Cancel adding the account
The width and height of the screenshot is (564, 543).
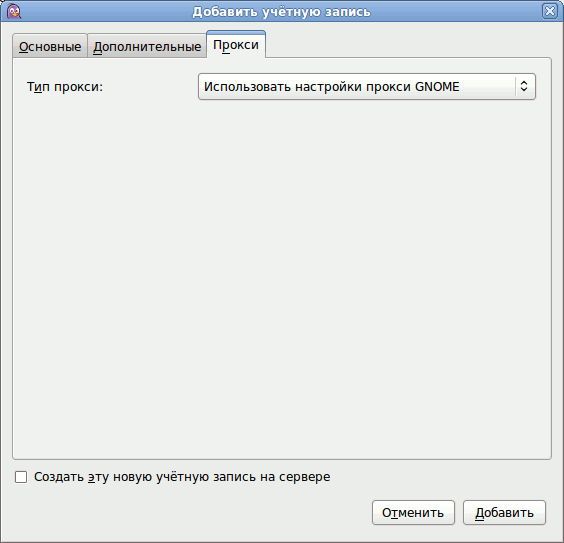pyautogui.click(x=413, y=512)
